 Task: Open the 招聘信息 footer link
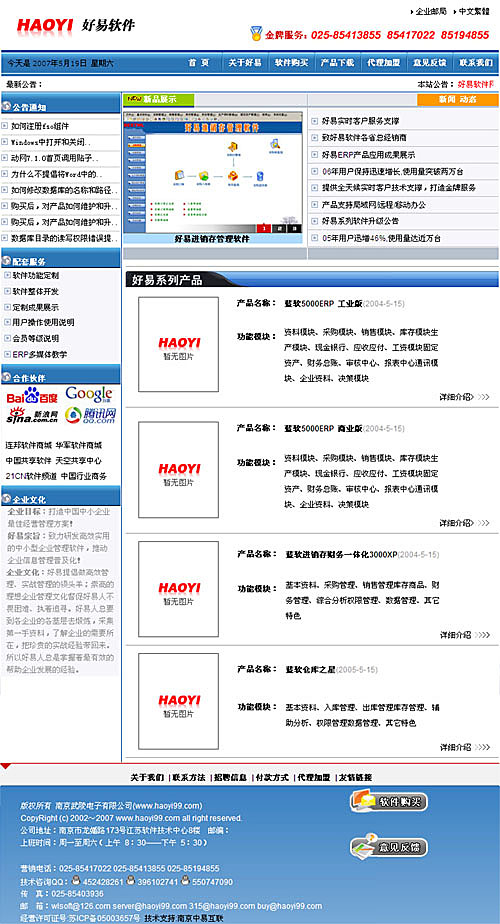click(x=231, y=777)
